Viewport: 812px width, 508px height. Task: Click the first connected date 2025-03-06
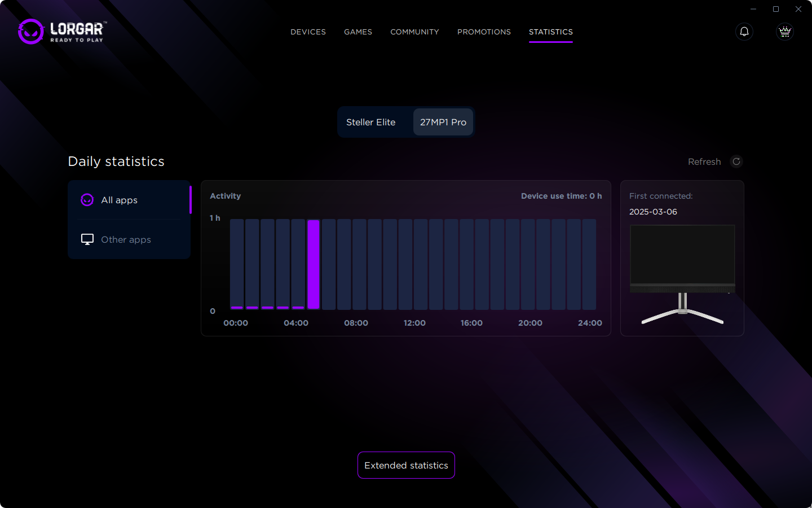click(x=653, y=212)
